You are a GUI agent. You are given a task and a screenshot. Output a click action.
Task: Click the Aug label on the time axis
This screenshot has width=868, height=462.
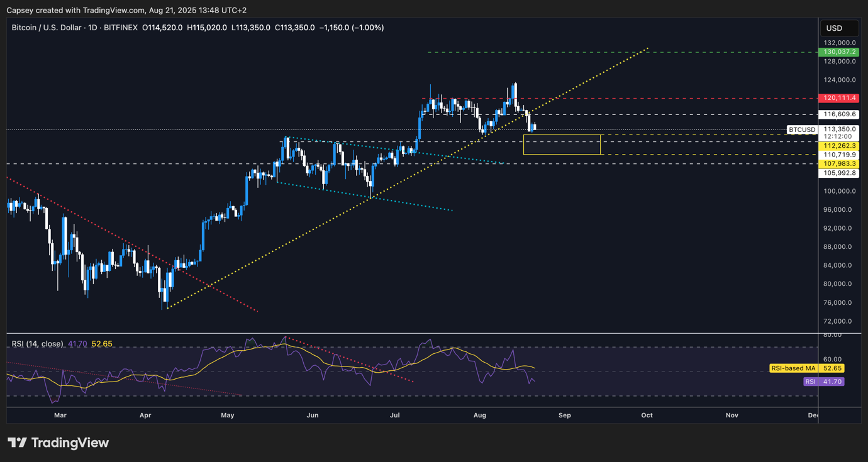click(479, 415)
